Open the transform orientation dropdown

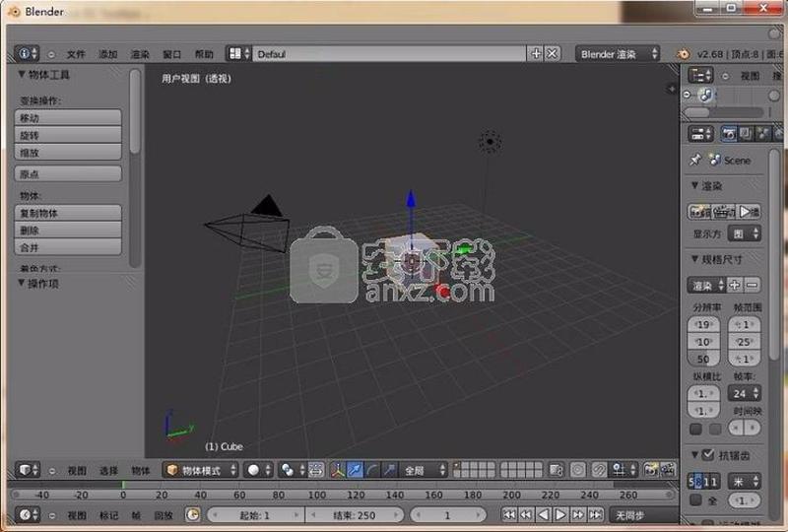coord(424,470)
